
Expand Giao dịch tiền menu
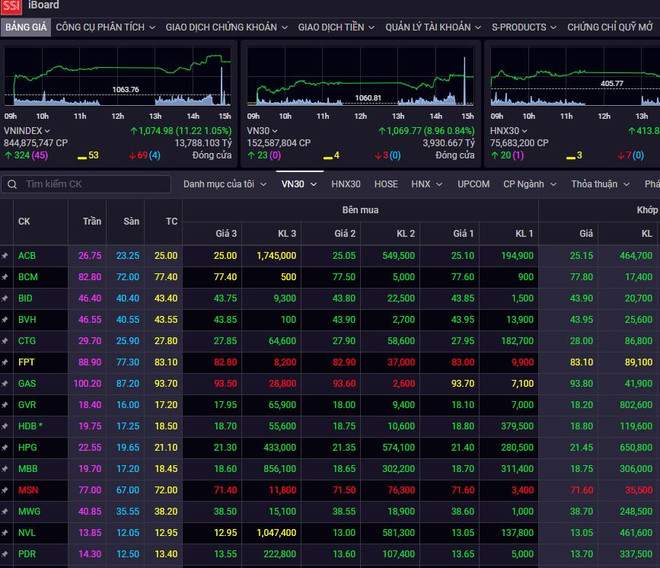coord(336,27)
